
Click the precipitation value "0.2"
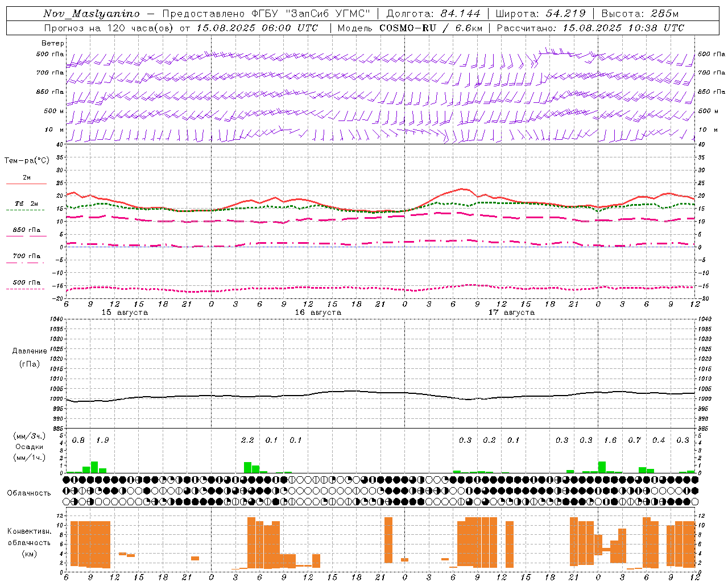489,440
